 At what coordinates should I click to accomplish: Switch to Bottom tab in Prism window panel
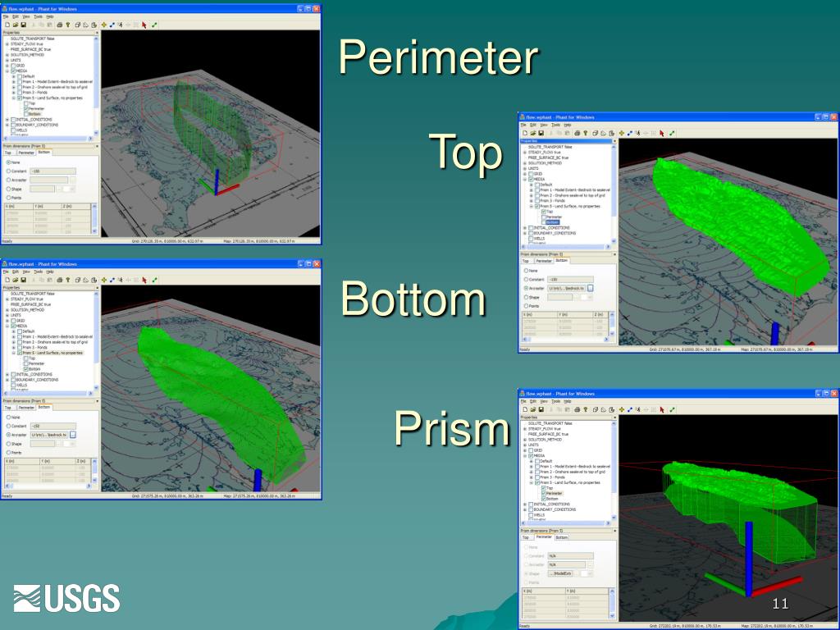[x=561, y=537]
